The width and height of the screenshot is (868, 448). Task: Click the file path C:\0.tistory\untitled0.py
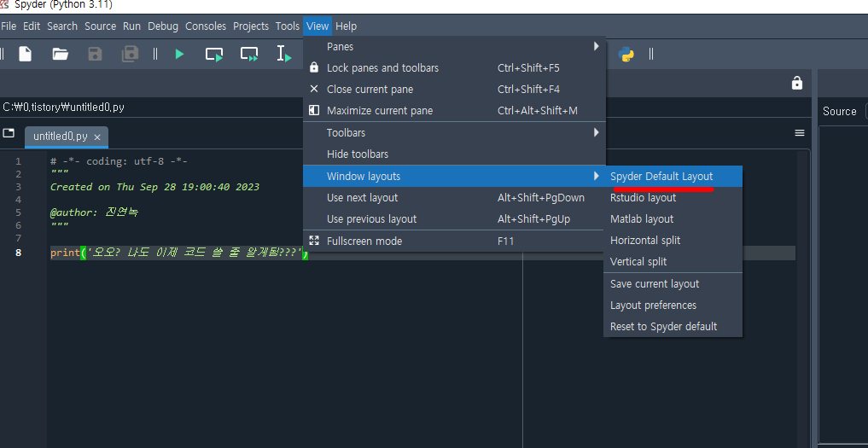tap(64, 108)
